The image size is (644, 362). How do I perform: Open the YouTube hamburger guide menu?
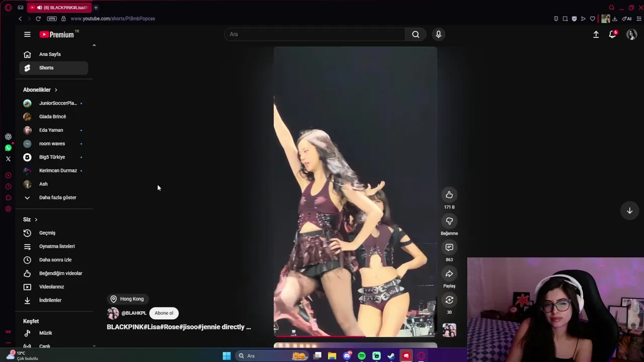pyautogui.click(x=27, y=34)
